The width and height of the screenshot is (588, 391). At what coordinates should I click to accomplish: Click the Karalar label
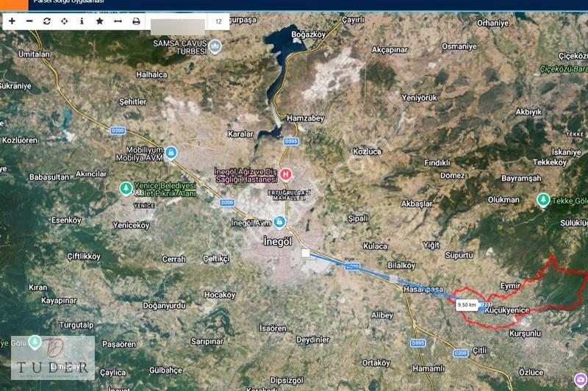point(240,134)
